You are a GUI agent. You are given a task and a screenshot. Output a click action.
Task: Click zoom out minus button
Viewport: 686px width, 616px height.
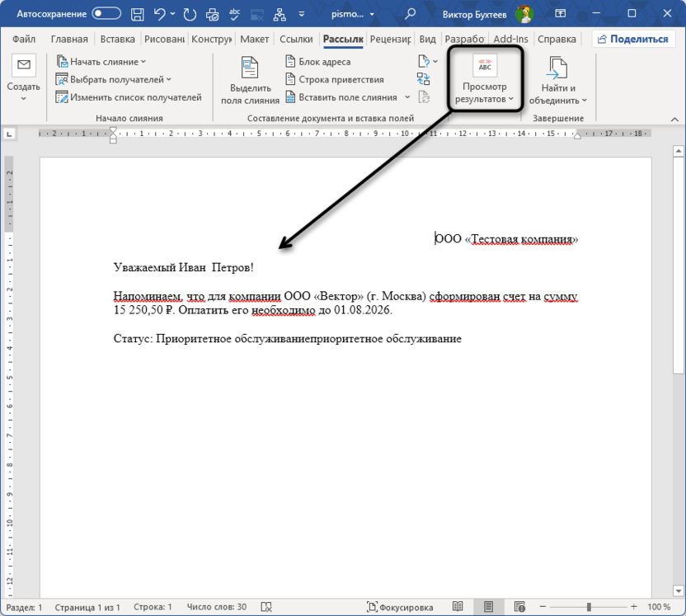pyautogui.click(x=543, y=607)
